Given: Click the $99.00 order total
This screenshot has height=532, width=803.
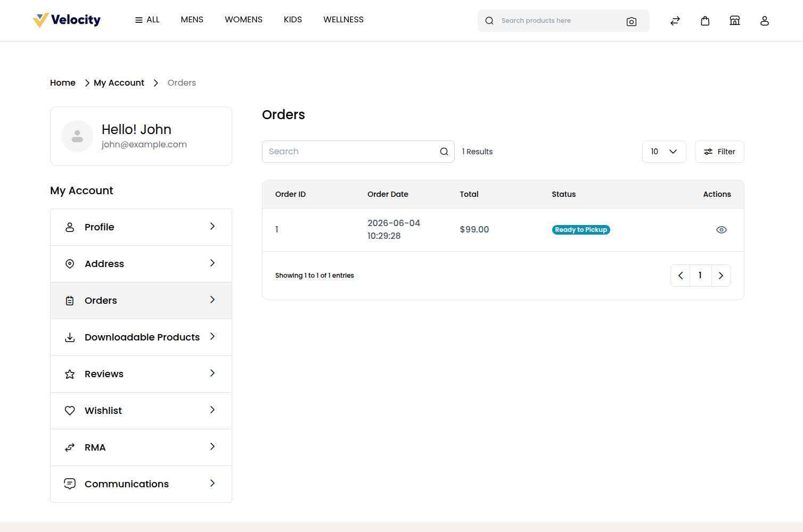Looking at the screenshot, I should 474,230.
